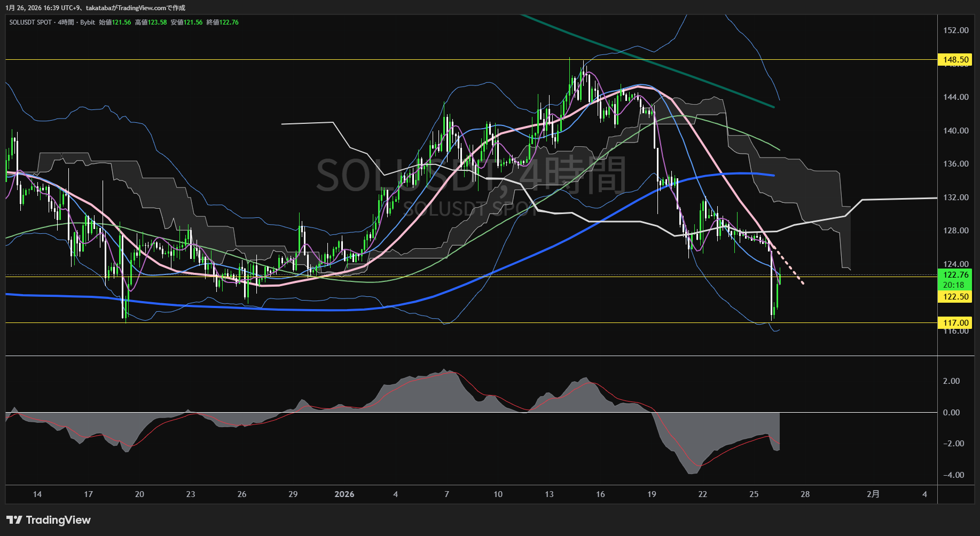Image resolution: width=980 pixels, height=536 pixels.
Task: Select the yellow 122.50 price label
Action: click(x=955, y=297)
